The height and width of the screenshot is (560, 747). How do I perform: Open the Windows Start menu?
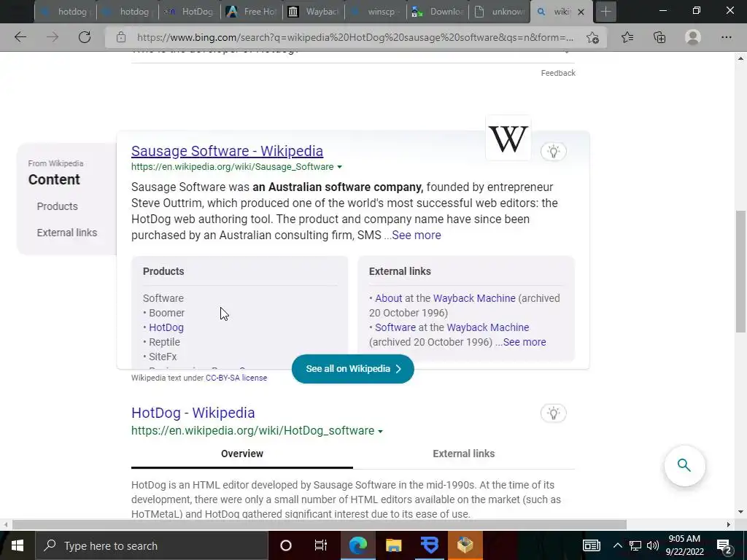18,545
